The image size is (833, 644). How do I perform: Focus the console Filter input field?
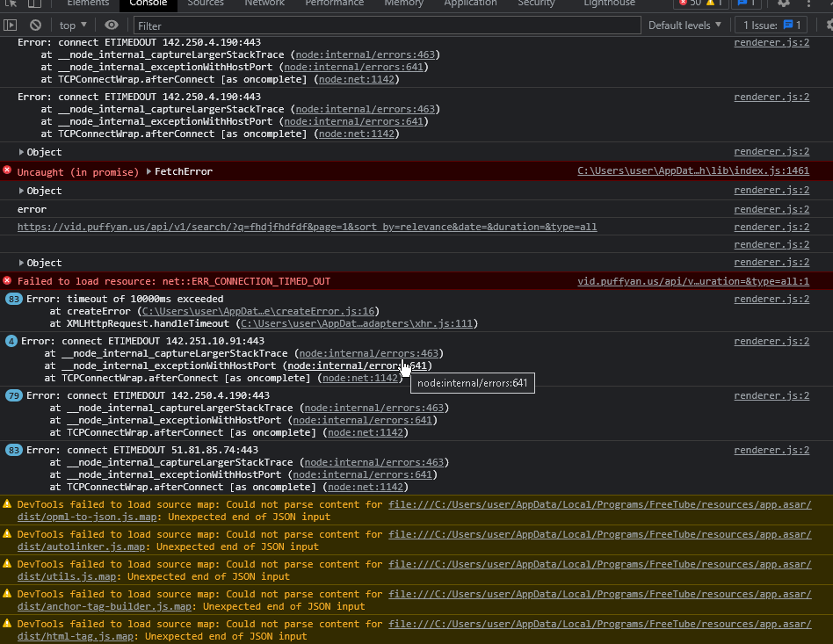[x=388, y=25]
